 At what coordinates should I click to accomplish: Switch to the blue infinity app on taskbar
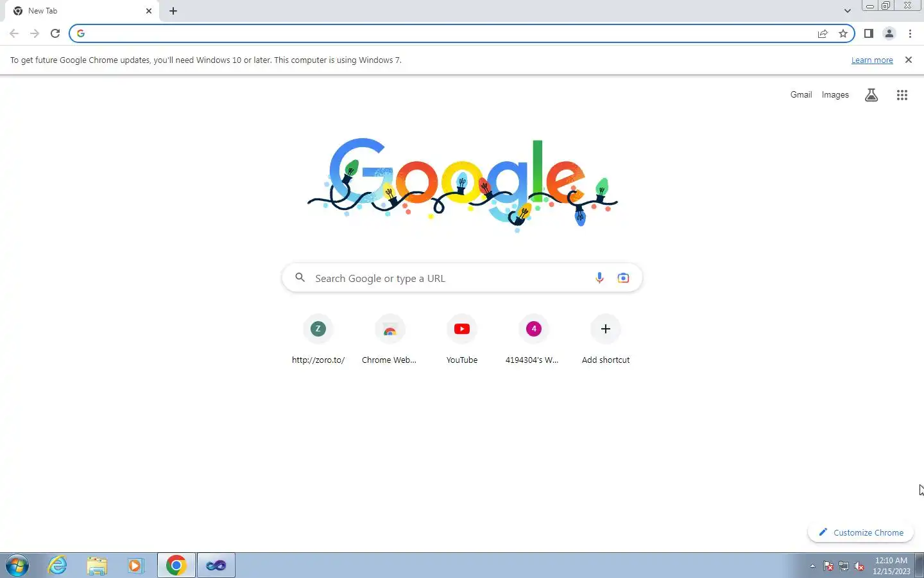(x=216, y=566)
